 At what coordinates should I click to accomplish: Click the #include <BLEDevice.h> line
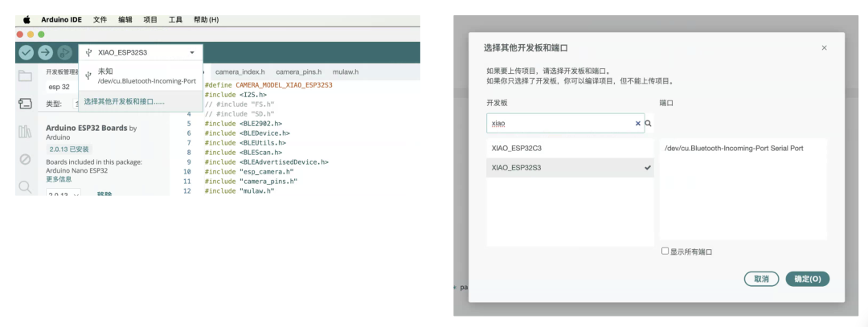[247, 133]
